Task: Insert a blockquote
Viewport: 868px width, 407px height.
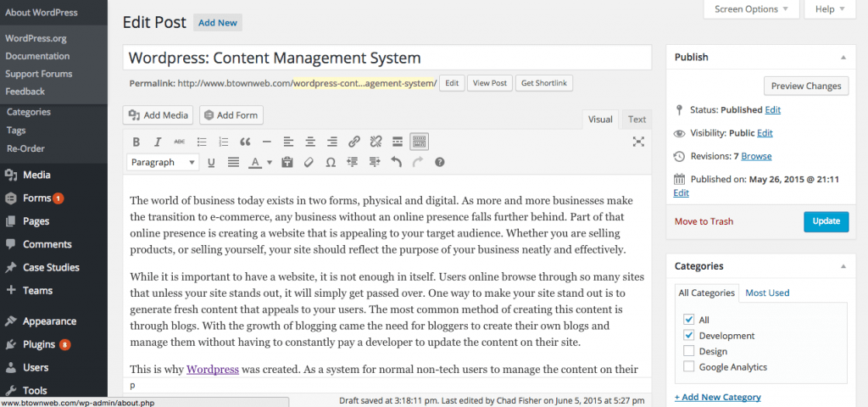Action: coord(245,142)
